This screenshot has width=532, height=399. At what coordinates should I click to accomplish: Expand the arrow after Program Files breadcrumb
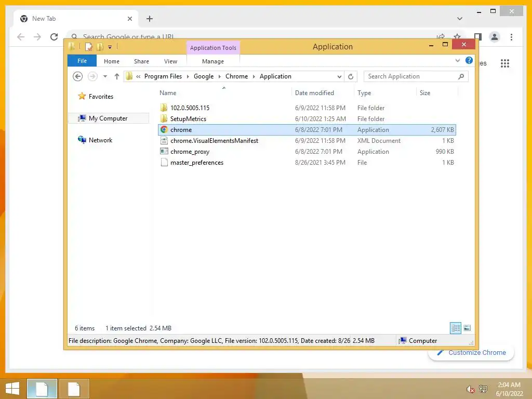pos(188,77)
